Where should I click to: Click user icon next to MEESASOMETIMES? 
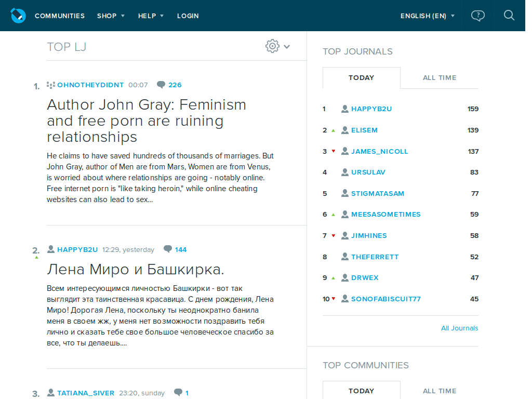tap(345, 215)
